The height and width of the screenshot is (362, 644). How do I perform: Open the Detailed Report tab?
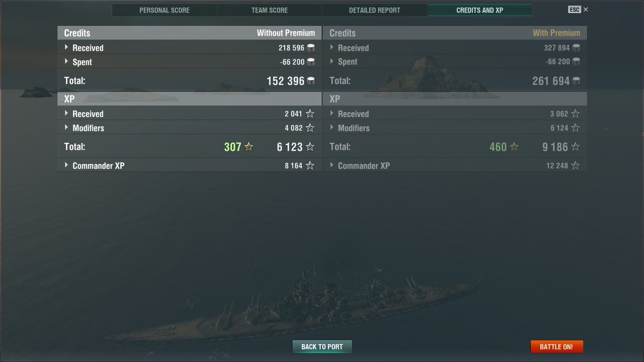point(375,10)
